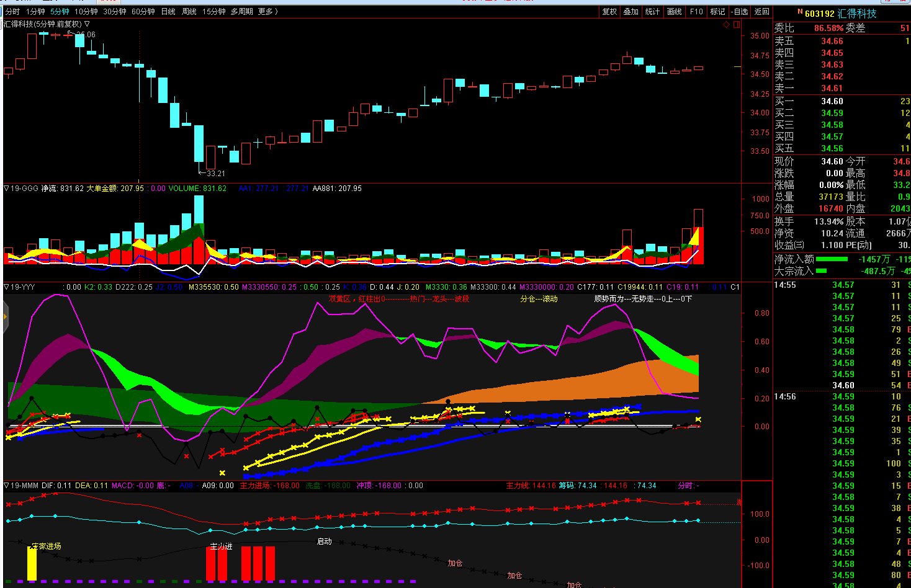Open the 日线 daily chart tab
Viewport: 911px width, 588px height.
coord(168,12)
